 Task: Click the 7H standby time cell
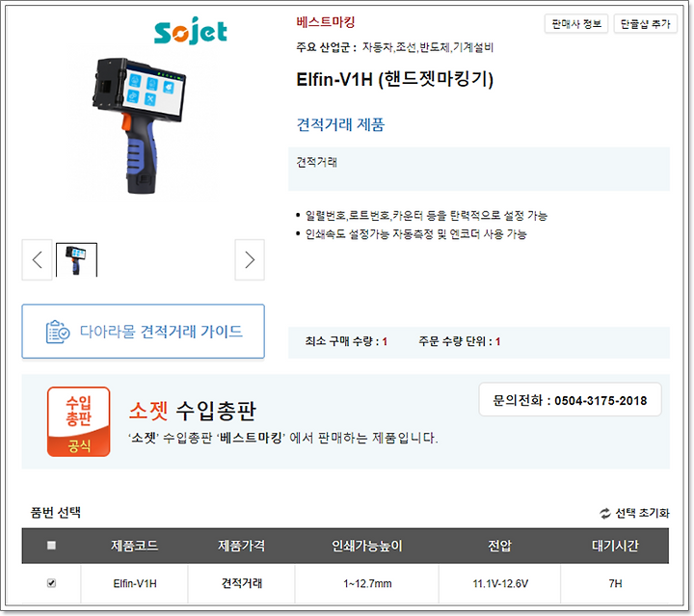point(615,583)
